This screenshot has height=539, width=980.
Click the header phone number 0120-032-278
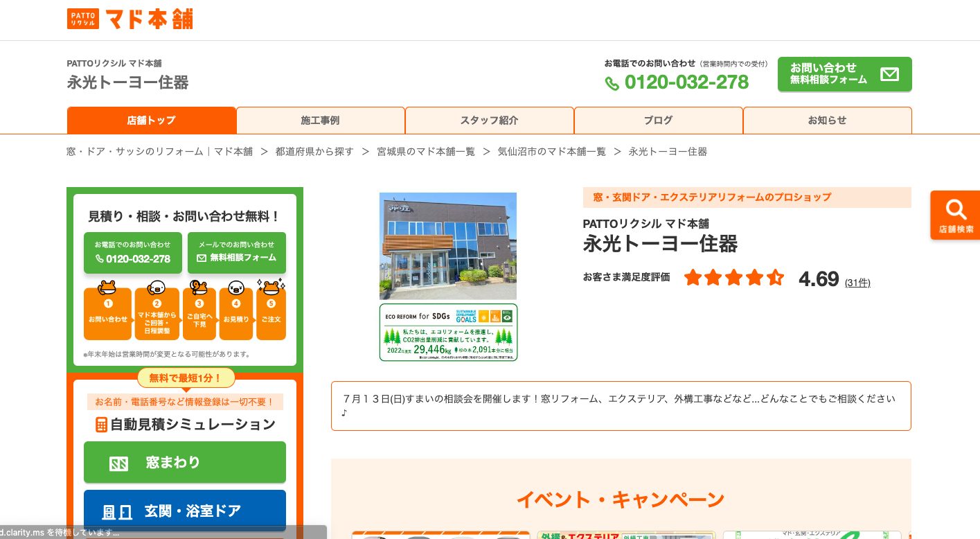point(686,82)
